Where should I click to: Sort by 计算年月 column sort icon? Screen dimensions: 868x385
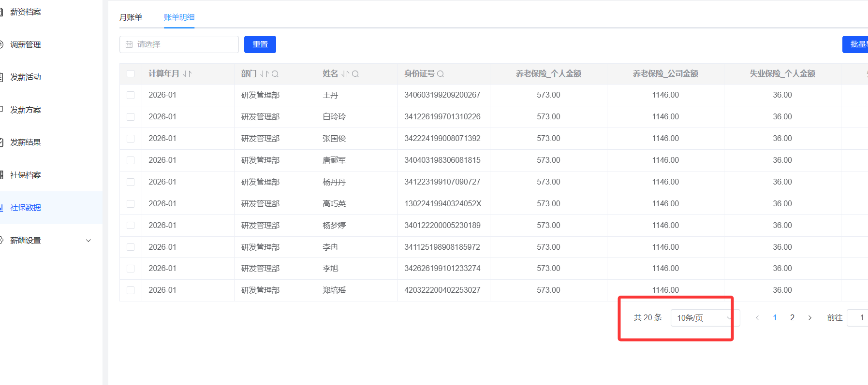pos(187,74)
